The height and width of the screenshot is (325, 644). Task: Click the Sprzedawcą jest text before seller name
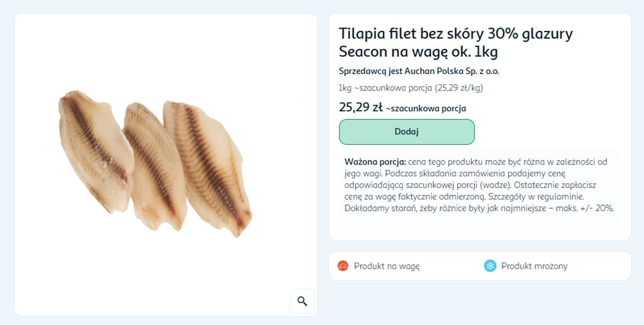[371, 71]
